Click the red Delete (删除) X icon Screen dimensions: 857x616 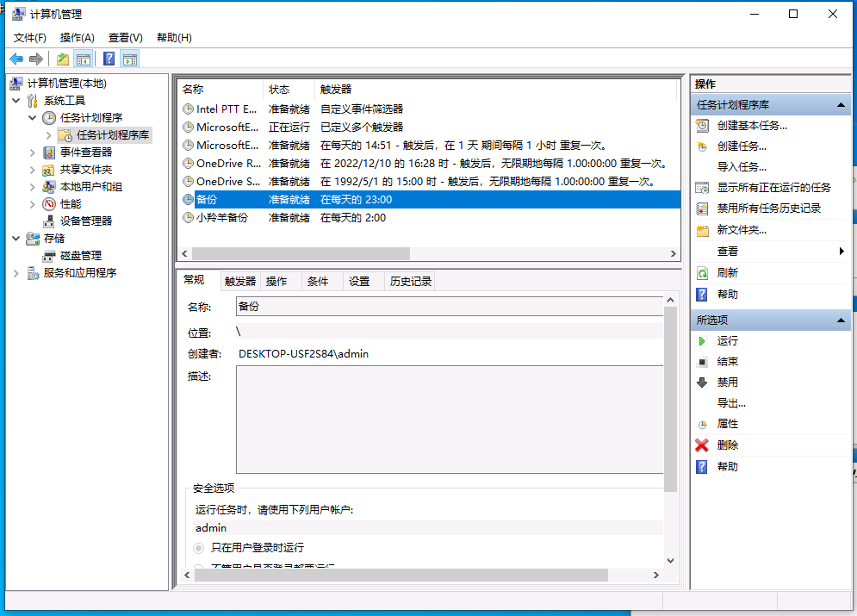tap(702, 445)
